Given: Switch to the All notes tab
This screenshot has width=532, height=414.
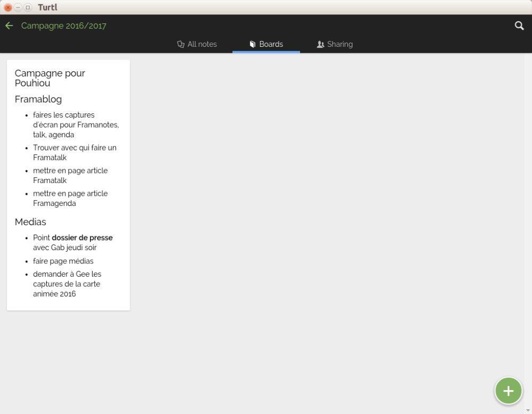Looking at the screenshot, I should coord(197,44).
